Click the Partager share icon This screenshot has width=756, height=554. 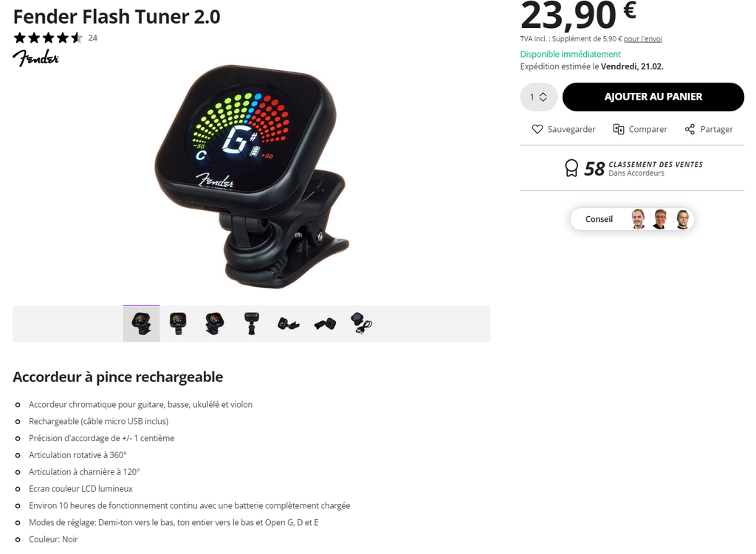click(x=690, y=129)
